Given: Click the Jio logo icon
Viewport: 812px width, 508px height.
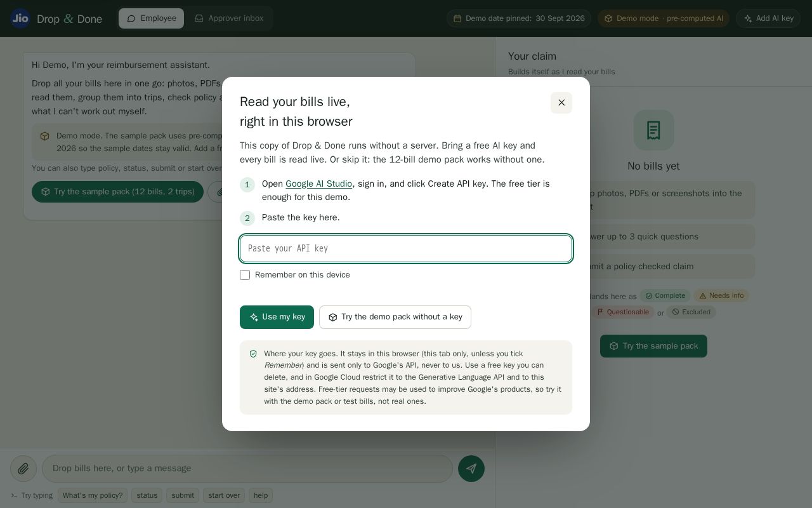Looking at the screenshot, I should 20,18.
